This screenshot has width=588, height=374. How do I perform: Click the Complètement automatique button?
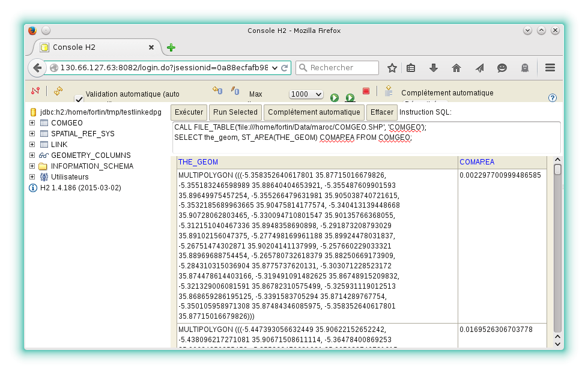tap(314, 112)
